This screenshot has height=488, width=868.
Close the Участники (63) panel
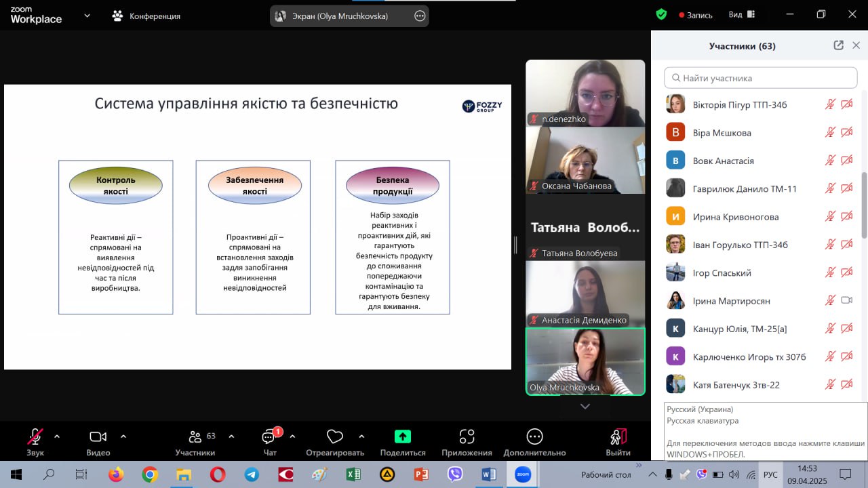coord(856,45)
